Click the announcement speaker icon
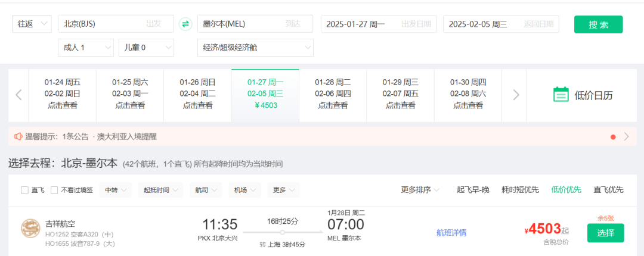 click(18, 136)
